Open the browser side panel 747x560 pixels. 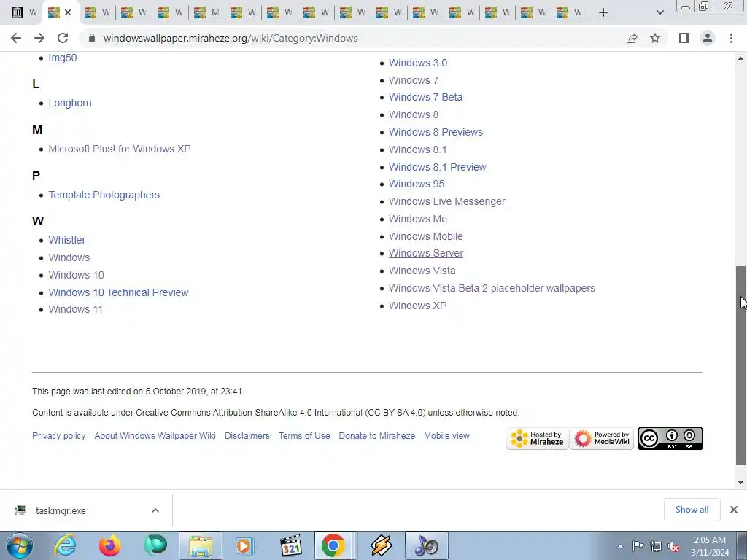click(684, 38)
